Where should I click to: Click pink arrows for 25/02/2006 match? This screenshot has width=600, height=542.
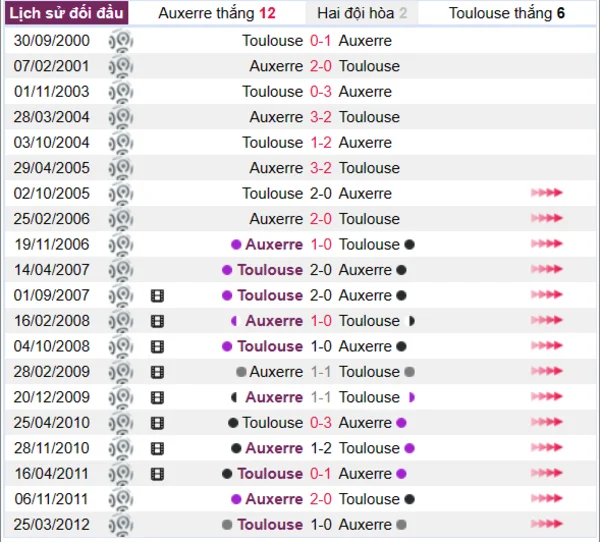point(546,218)
